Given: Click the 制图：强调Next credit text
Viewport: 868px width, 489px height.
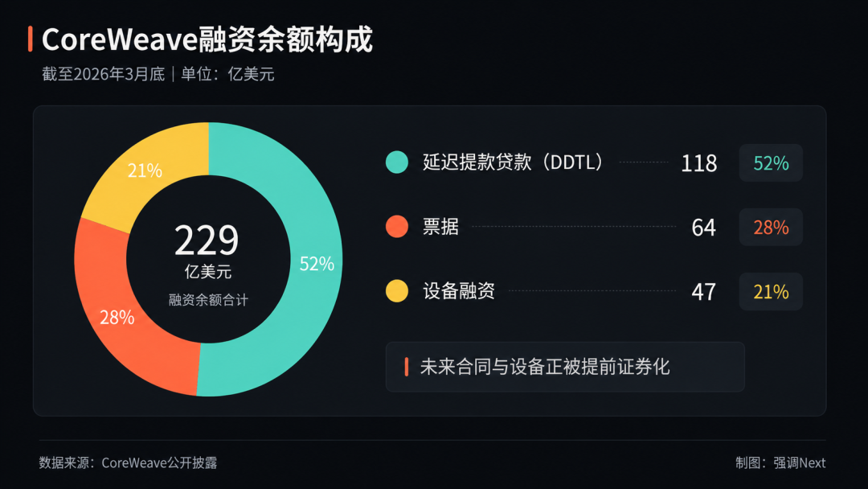Looking at the screenshot, I should pyautogui.click(x=780, y=463).
